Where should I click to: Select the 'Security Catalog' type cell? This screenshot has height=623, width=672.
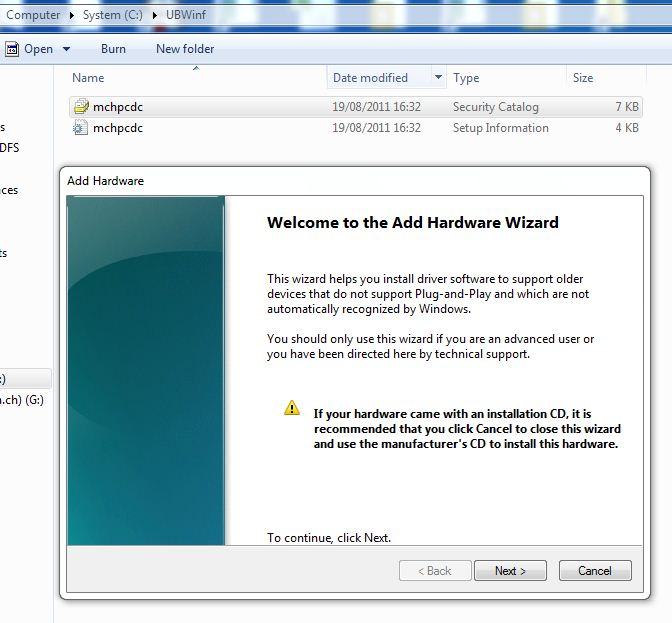tap(496, 107)
